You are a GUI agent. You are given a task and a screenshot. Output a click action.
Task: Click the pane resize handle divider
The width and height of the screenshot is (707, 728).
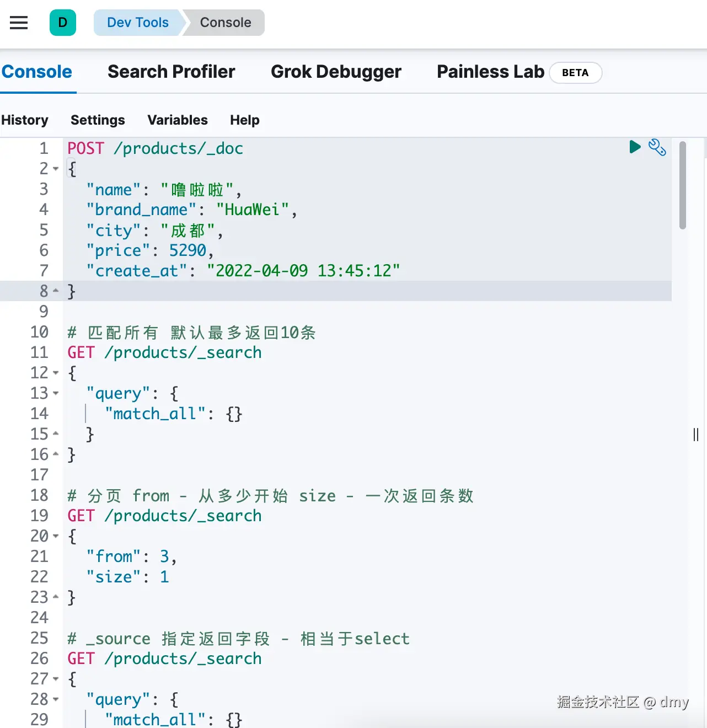(695, 435)
